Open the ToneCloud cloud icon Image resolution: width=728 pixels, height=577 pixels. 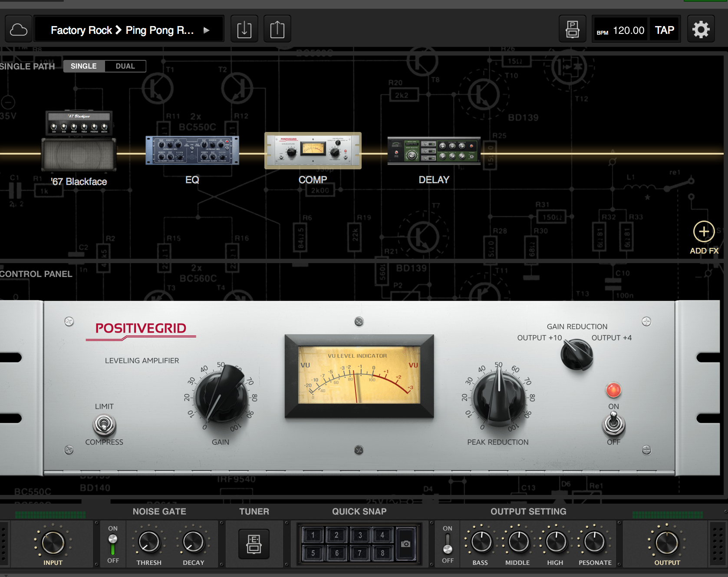coord(19,30)
